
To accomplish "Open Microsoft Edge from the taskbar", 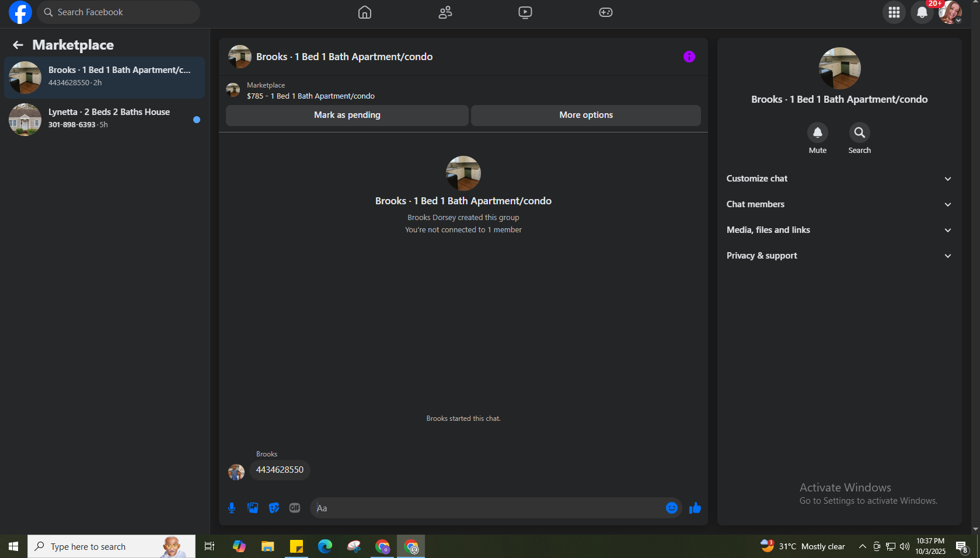I will 325,546.
